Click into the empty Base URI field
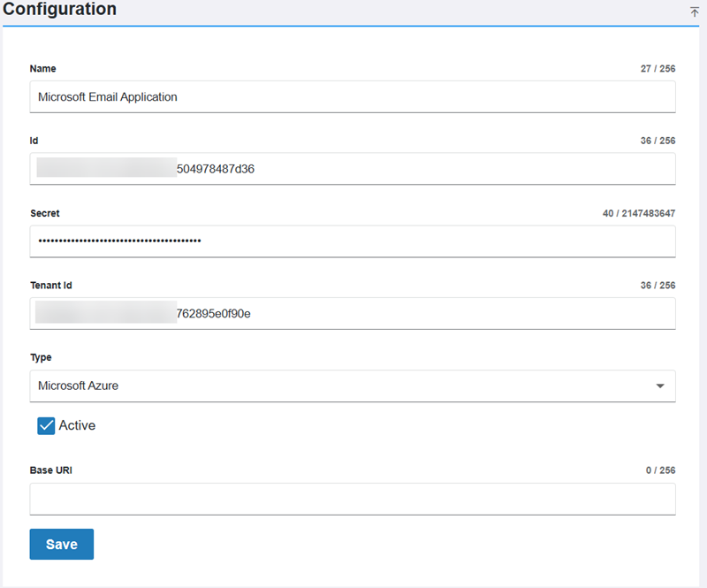Image resolution: width=707 pixels, height=588 pixels. (x=353, y=499)
